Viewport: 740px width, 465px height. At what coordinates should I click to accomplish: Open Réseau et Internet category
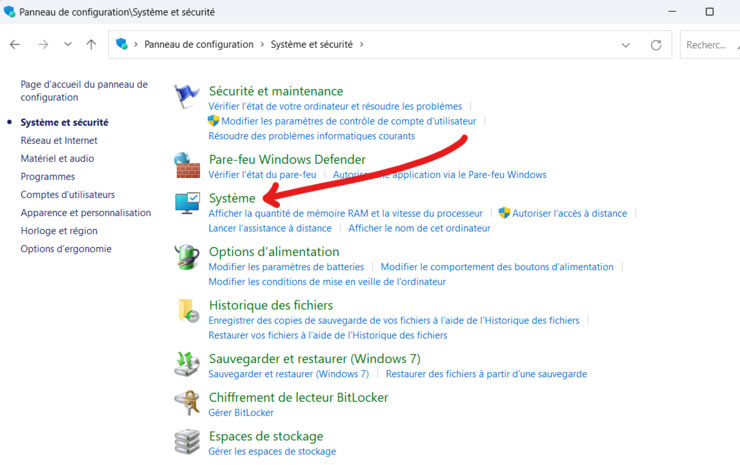point(59,140)
